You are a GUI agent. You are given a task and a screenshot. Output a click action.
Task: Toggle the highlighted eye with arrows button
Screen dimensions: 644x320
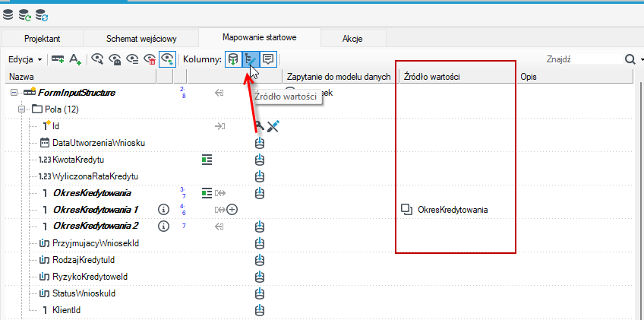pos(168,59)
